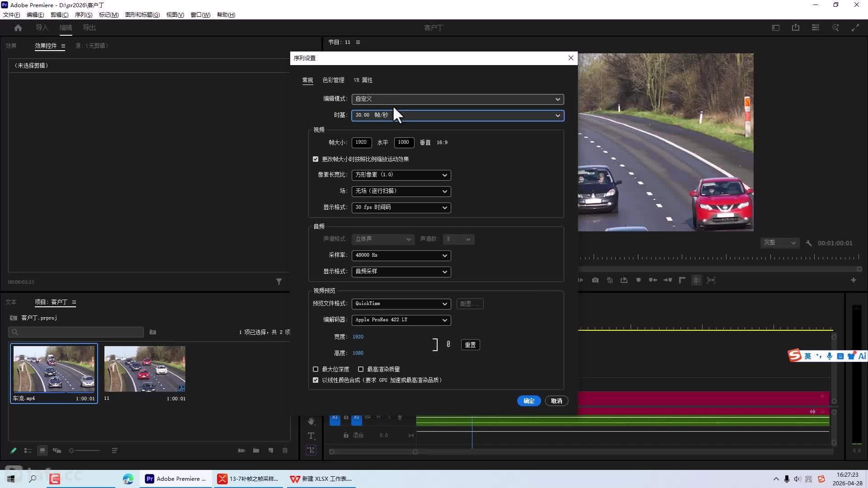Image resolution: width=868 pixels, height=488 pixels.
Task: Open video display format dropdown
Action: [x=401, y=207]
